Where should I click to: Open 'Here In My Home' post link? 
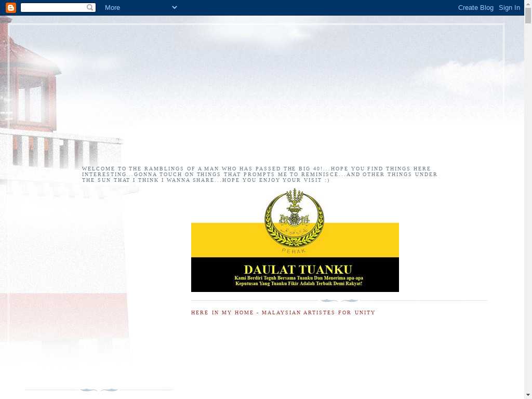click(x=283, y=313)
